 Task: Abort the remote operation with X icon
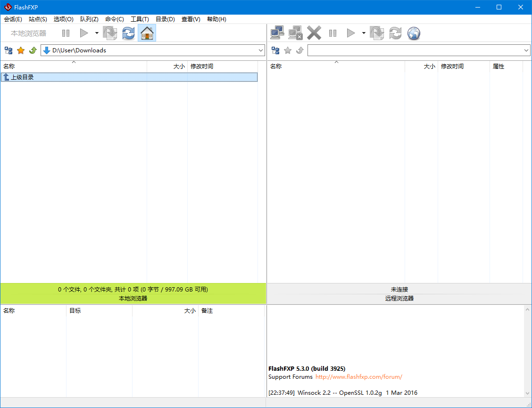tap(314, 33)
